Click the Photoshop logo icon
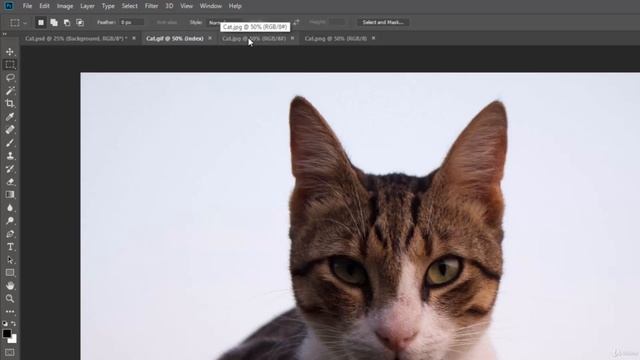Image resolution: width=640 pixels, height=360 pixels. (8, 6)
